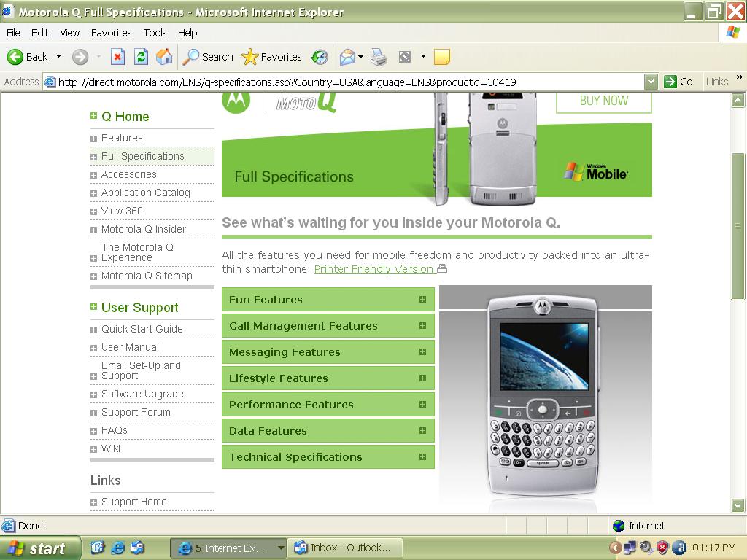Open the Search pane via the magnifier button

208,57
